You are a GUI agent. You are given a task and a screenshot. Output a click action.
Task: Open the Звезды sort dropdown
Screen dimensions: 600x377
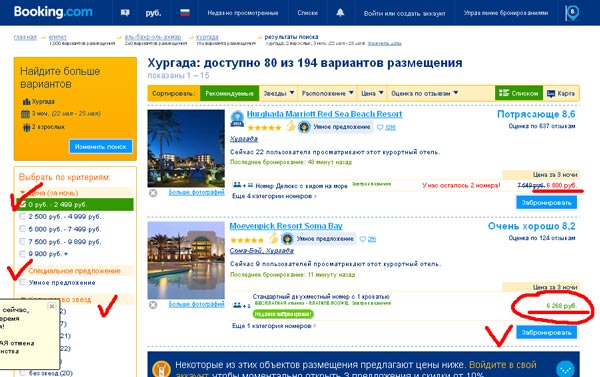click(x=279, y=93)
